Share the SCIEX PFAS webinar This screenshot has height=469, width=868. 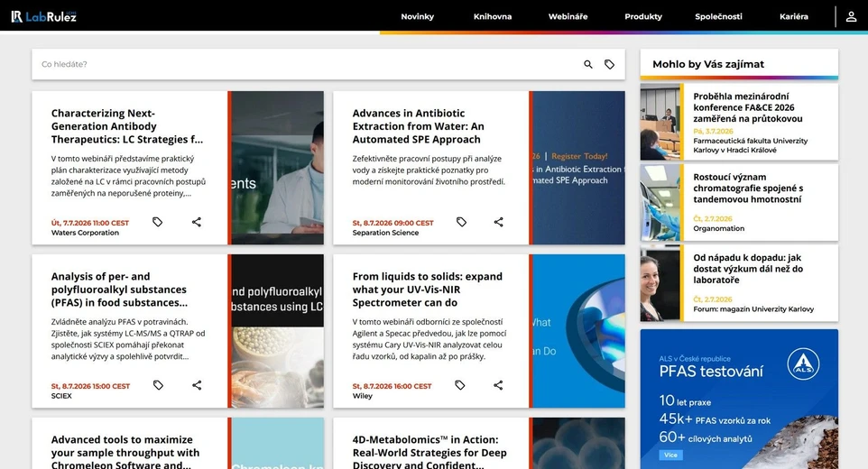(197, 385)
